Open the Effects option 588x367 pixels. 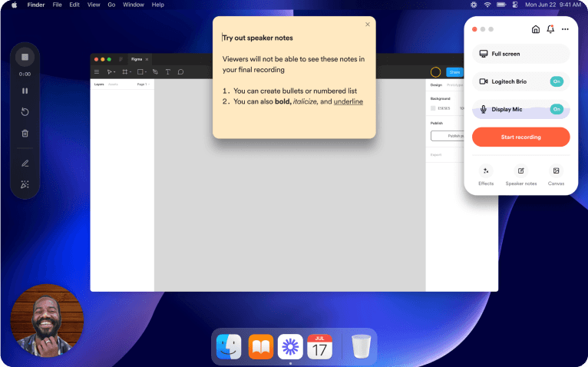(x=486, y=175)
